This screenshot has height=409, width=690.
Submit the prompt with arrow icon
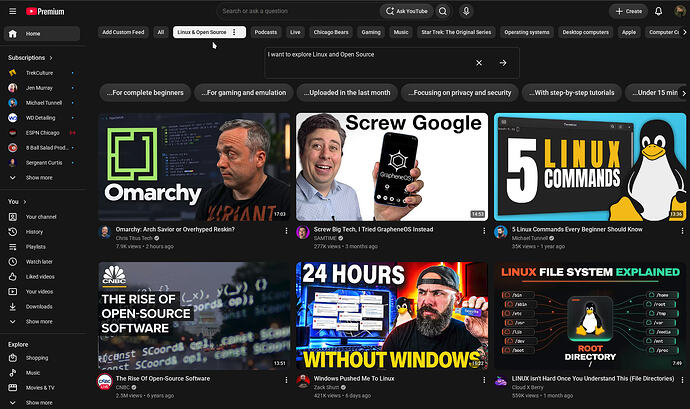coord(503,63)
